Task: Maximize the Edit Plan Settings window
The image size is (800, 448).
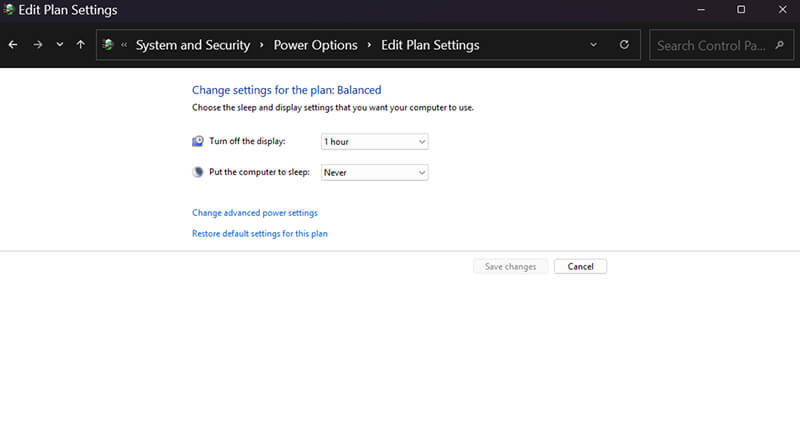Action: (x=741, y=10)
